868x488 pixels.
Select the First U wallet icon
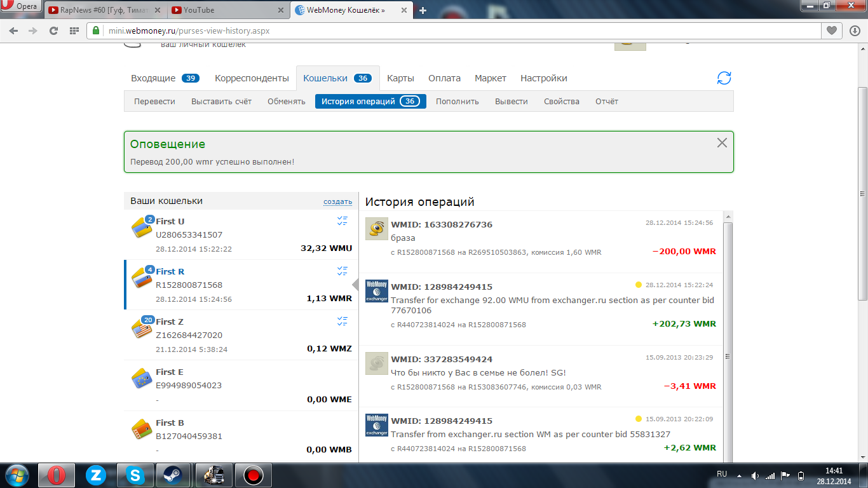142,227
